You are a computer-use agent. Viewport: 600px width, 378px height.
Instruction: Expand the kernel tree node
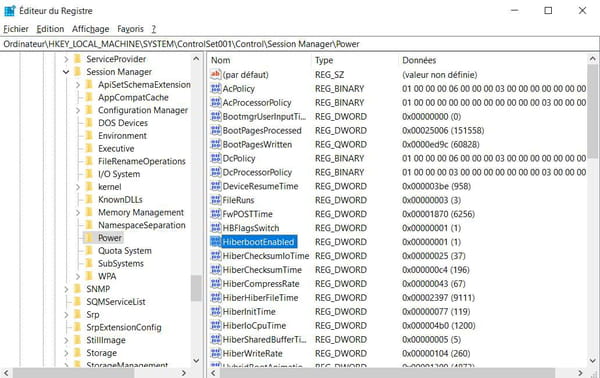pyautogui.click(x=78, y=187)
